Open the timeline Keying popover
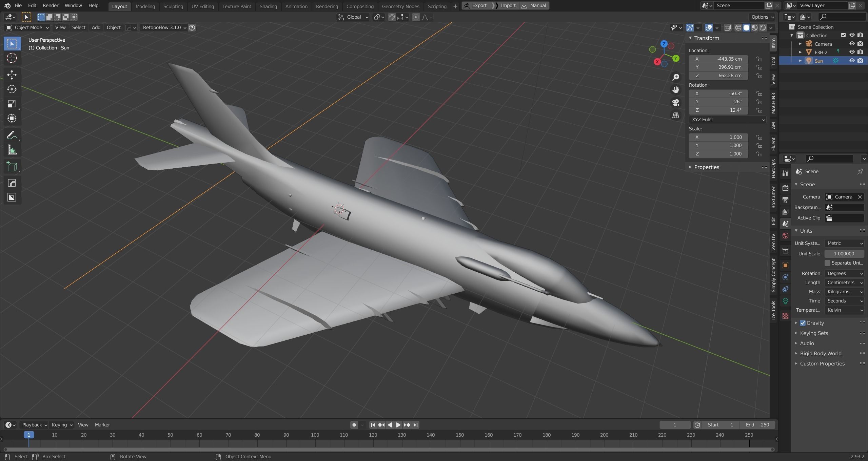868x461 pixels. click(62, 425)
